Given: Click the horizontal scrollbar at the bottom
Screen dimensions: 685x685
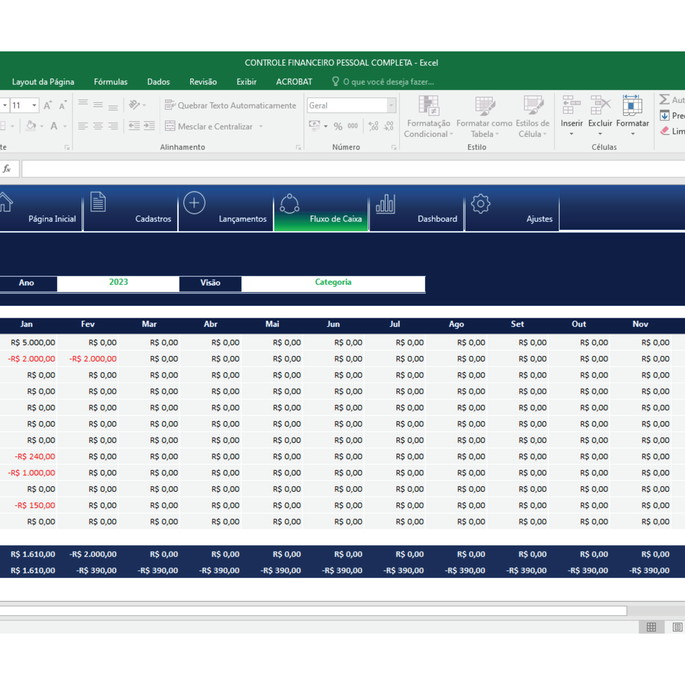Looking at the screenshot, I should [x=313, y=611].
